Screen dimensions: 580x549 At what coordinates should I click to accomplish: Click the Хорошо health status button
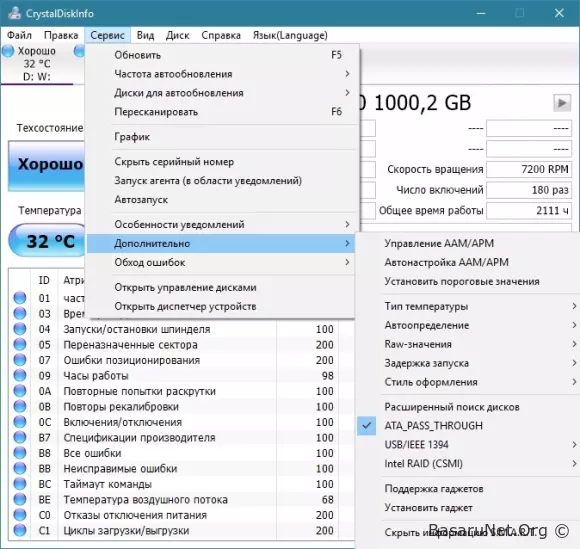[x=47, y=165]
